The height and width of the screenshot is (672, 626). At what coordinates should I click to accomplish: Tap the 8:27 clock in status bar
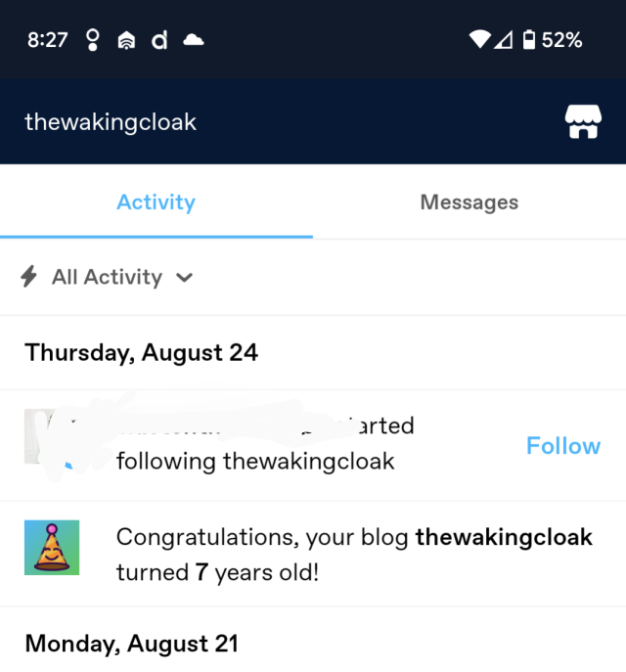coord(48,40)
